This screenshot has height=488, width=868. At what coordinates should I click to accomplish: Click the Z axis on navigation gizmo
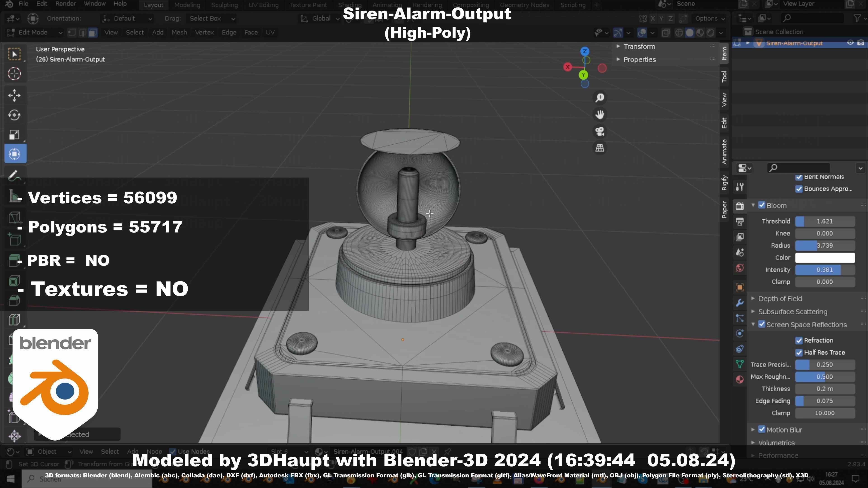(585, 51)
